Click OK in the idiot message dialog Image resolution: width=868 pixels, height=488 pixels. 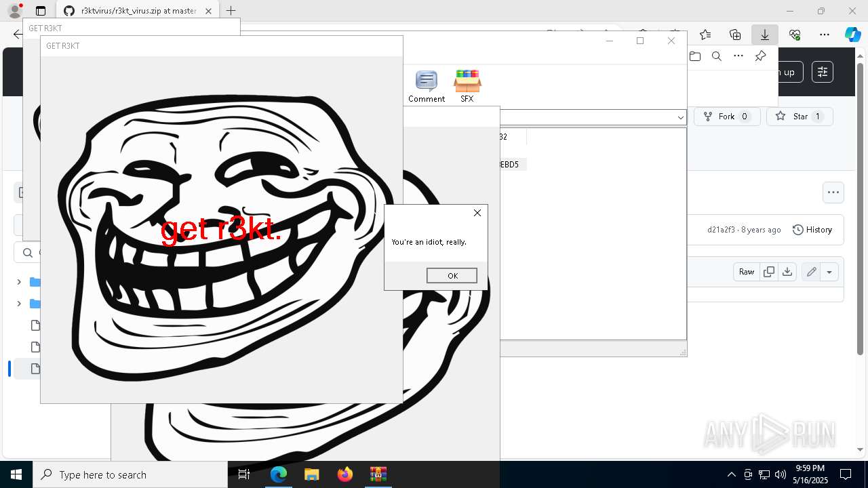452,275
